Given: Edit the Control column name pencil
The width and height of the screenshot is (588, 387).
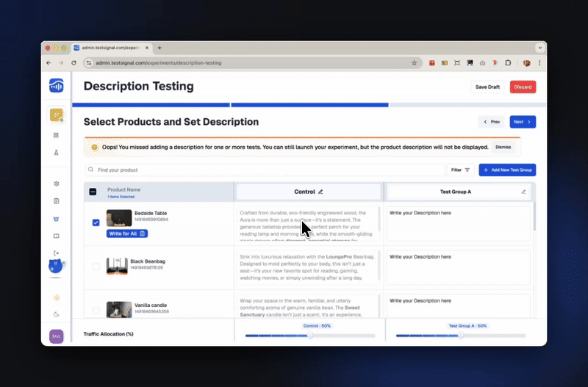Looking at the screenshot, I should pyautogui.click(x=320, y=192).
